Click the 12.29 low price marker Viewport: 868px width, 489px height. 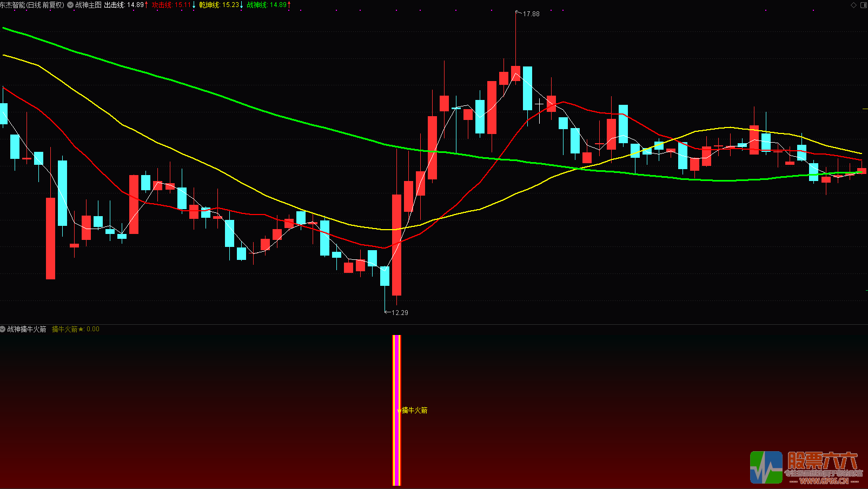click(399, 313)
